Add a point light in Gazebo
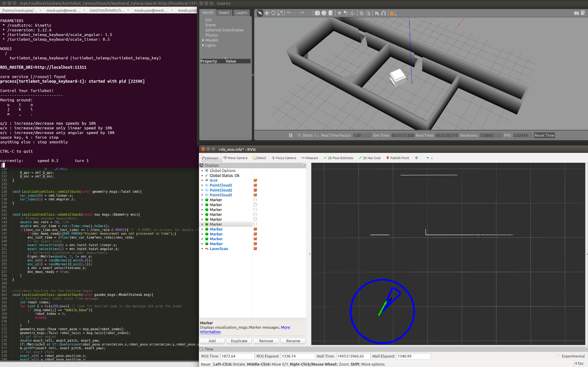 [x=339, y=13]
